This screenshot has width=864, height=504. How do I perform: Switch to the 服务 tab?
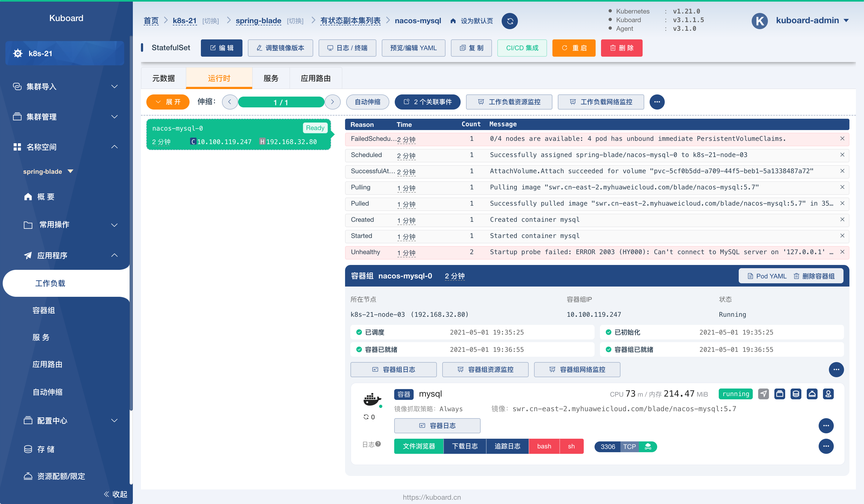(x=271, y=78)
